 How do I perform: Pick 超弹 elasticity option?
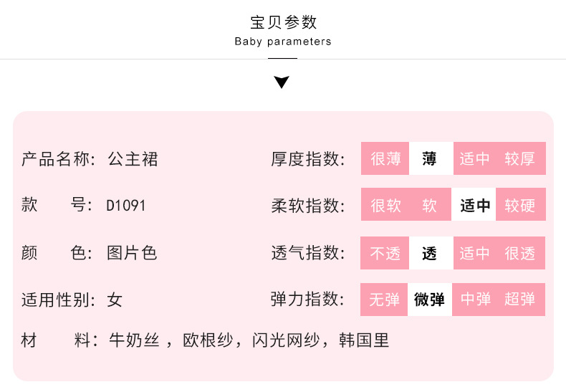pyautogui.click(x=519, y=300)
